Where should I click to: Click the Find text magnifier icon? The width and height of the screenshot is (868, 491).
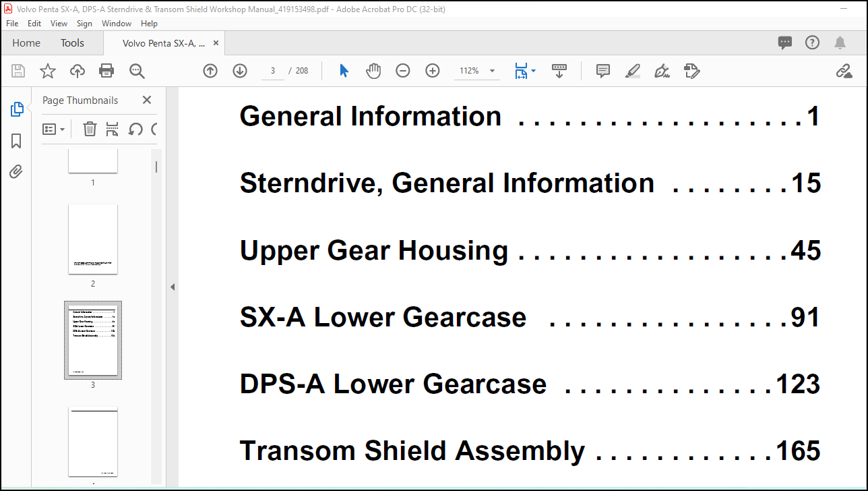pyautogui.click(x=137, y=71)
